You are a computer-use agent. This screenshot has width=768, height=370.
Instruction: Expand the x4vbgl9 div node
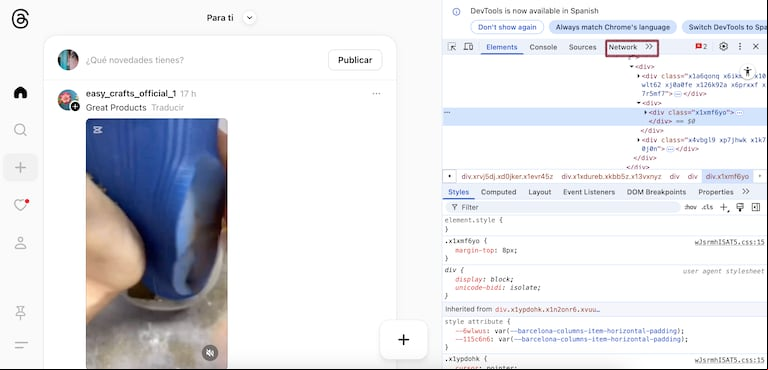click(639, 140)
